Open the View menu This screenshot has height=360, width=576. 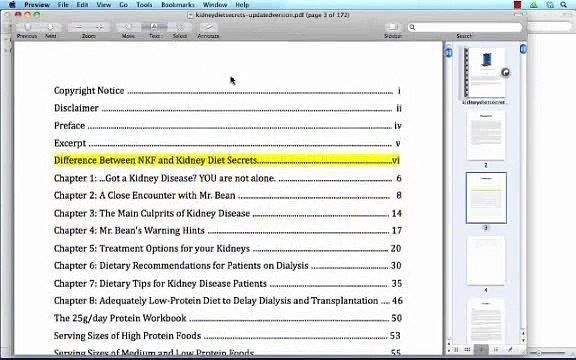coord(104,5)
